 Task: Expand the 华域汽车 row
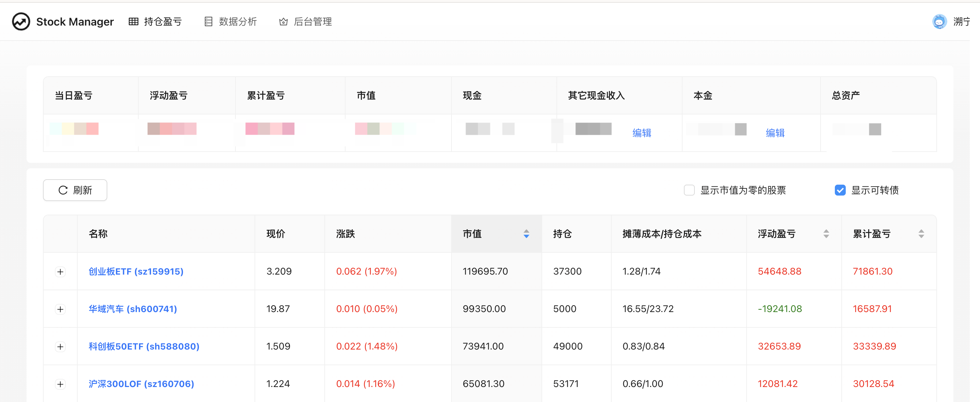(60, 309)
